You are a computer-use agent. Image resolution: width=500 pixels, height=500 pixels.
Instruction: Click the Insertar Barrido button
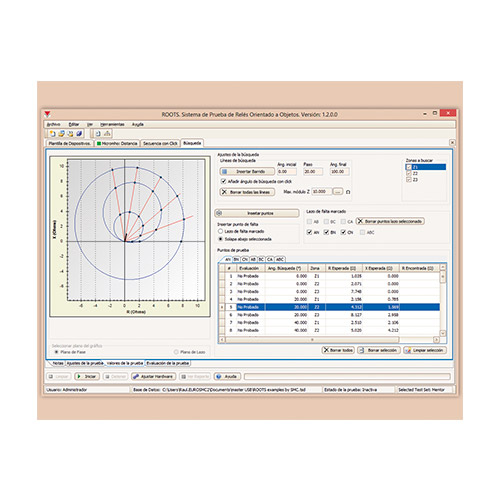pos(247,171)
